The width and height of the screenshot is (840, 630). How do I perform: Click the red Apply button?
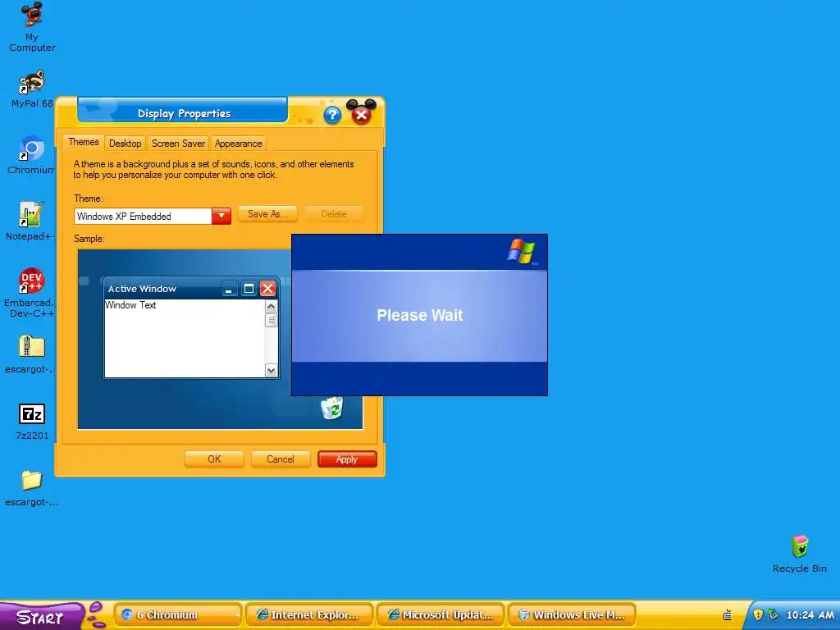[347, 459]
